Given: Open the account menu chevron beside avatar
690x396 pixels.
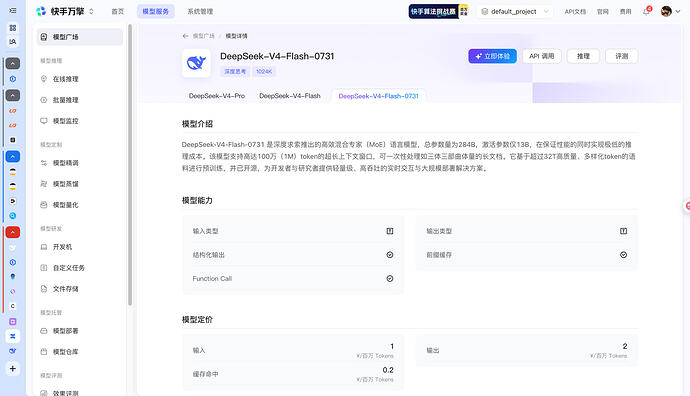Looking at the screenshot, I should click(x=678, y=11).
